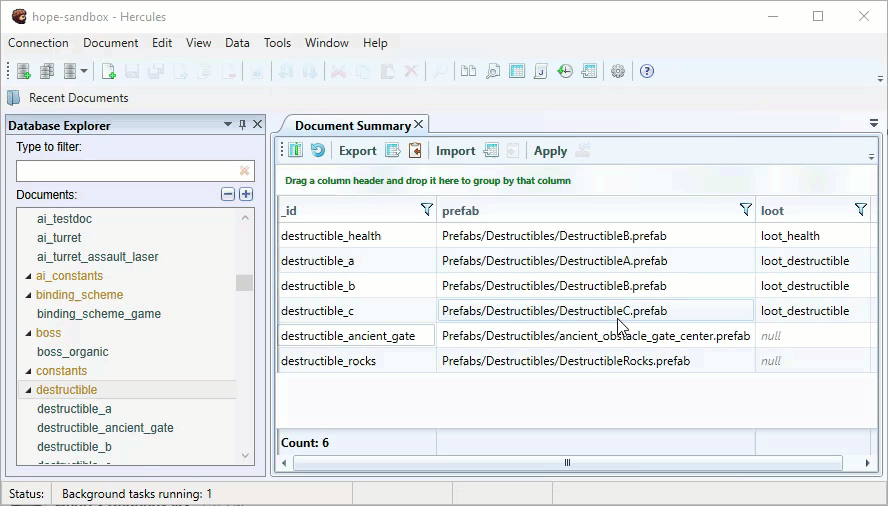Screen dimensions: 888x506
Task: Select ai_turret_assault_laser in the tree
Action: 97,257
